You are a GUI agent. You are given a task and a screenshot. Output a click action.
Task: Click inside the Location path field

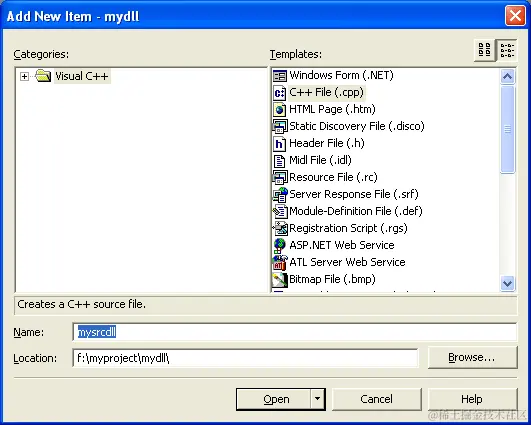tap(245, 358)
